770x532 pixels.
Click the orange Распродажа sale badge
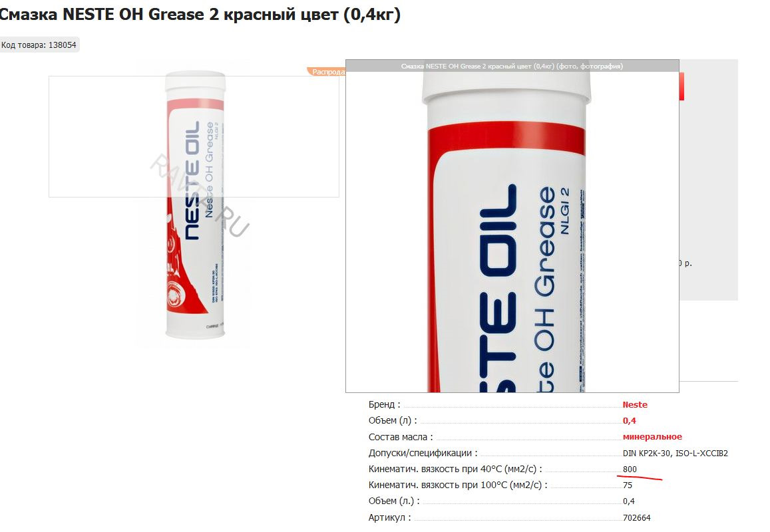[327, 72]
